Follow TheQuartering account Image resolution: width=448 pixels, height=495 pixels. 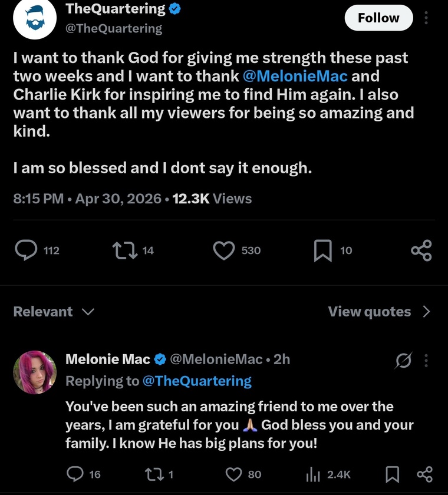[x=378, y=18]
